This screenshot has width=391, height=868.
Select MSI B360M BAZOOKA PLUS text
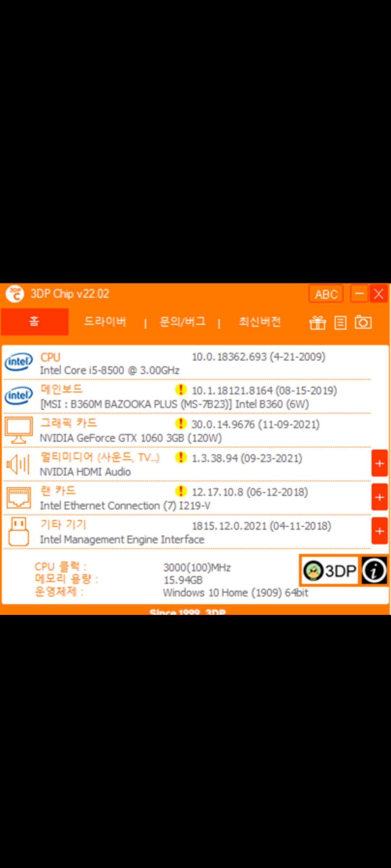pos(175,404)
